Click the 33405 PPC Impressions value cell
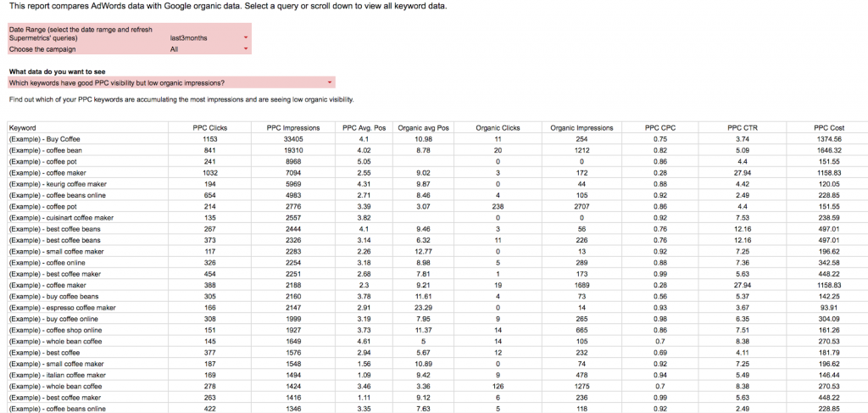The image size is (868, 413). pyautogui.click(x=292, y=138)
